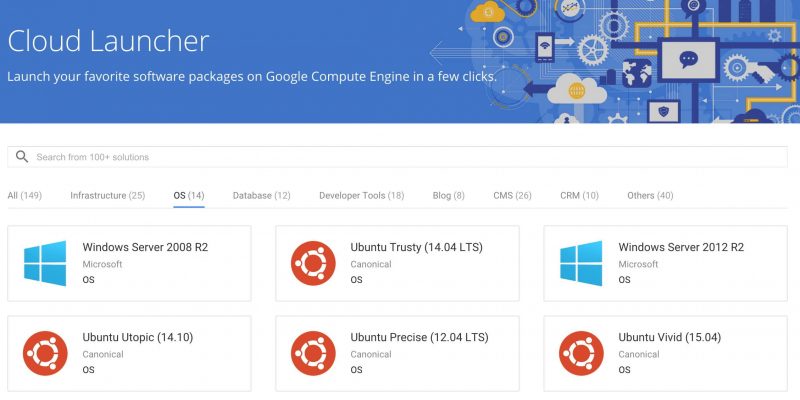
Task: Click the Windows logo for Server 2008 R2
Action: point(45,263)
